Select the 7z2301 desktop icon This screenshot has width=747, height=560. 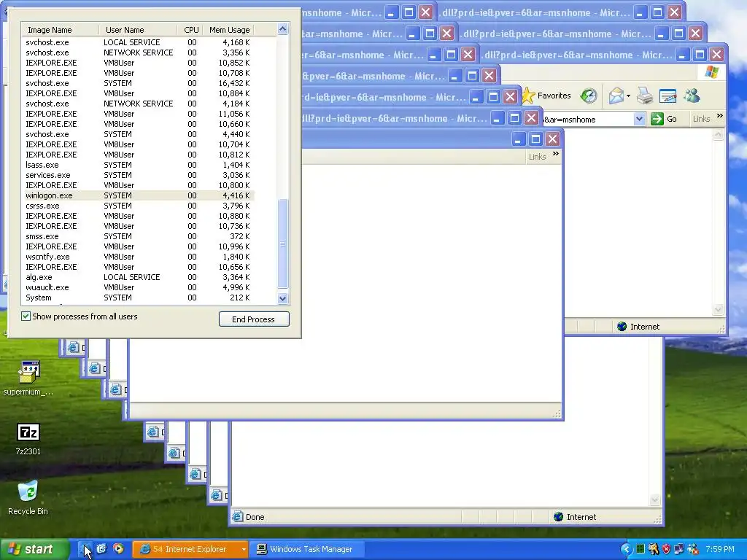(28, 432)
